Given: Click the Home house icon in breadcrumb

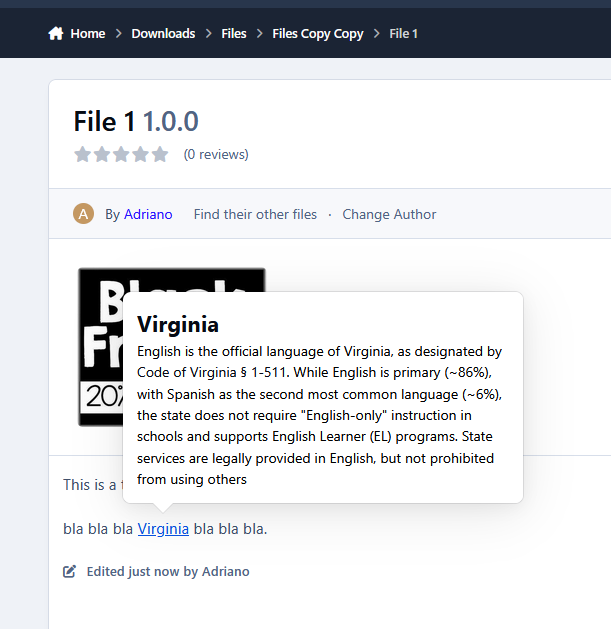Looking at the screenshot, I should pos(56,34).
